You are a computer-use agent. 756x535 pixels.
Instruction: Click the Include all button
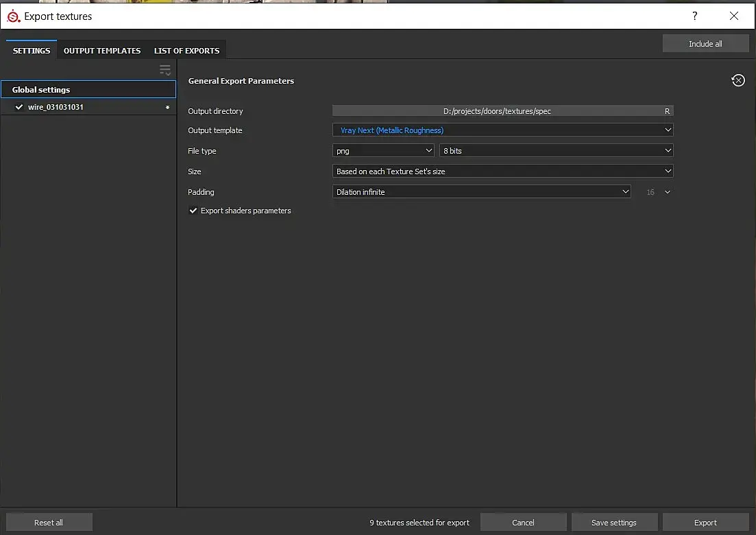coord(705,43)
